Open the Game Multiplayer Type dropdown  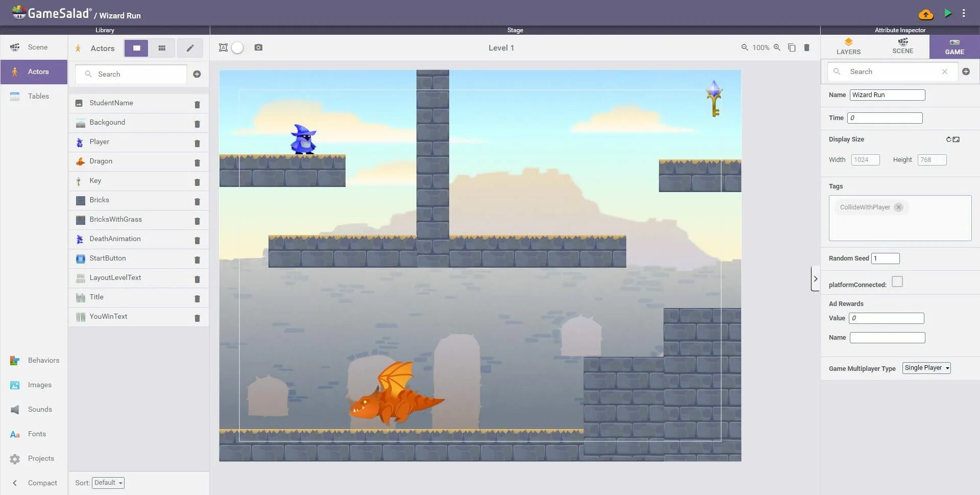(925, 368)
